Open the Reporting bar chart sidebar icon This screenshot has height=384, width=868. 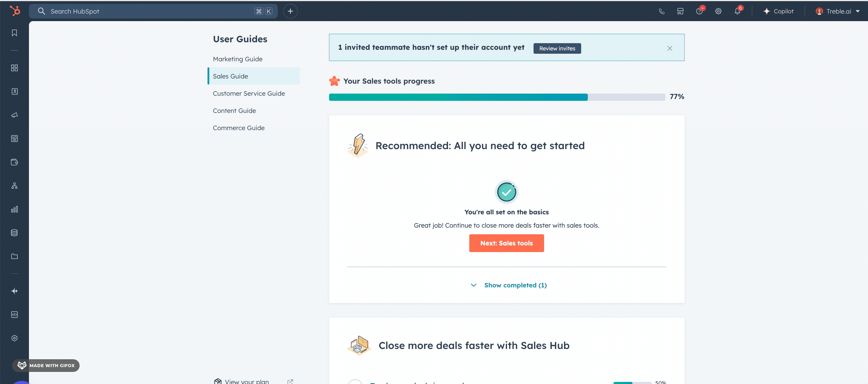[14, 210]
